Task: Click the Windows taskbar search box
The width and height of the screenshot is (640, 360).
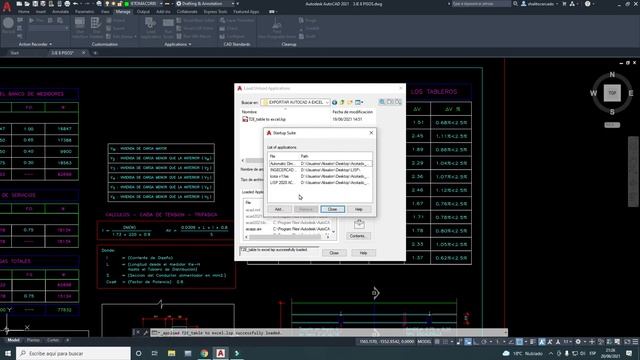Action: pos(73,353)
